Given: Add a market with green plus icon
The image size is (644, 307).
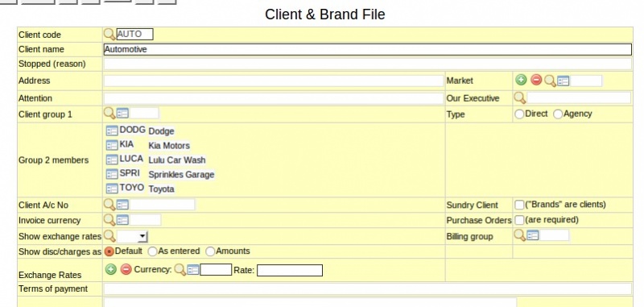Looking at the screenshot, I should pyautogui.click(x=521, y=80).
